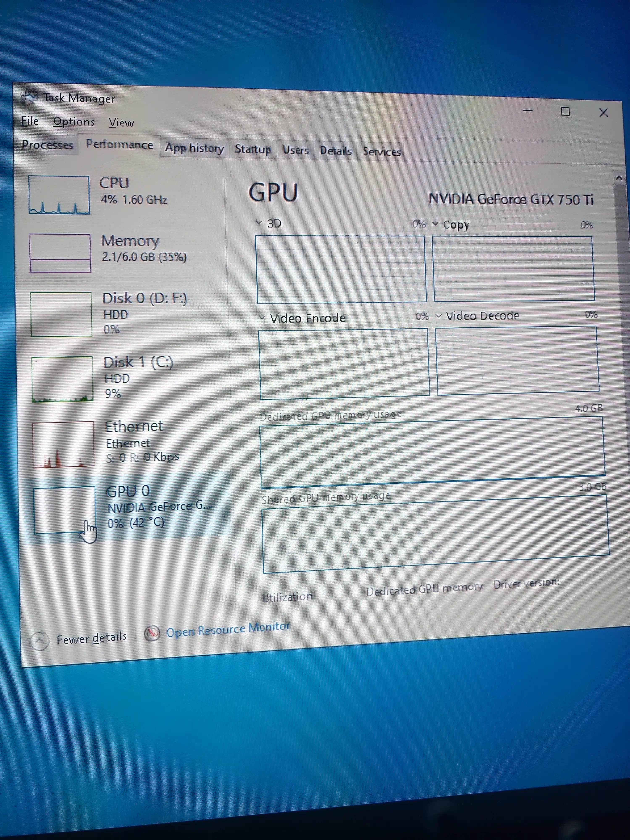630x840 pixels.
Task: Switch to the Details tab
Action: (x=336, y=151)
